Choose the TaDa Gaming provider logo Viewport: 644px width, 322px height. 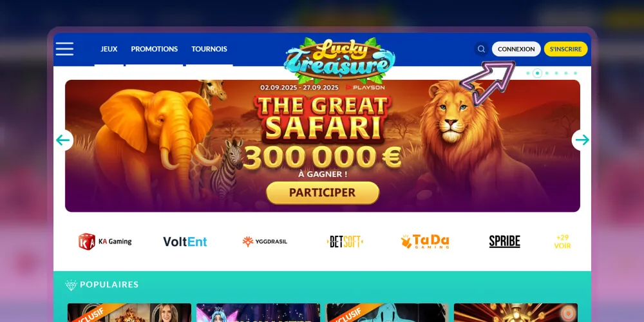coord(424,241)
